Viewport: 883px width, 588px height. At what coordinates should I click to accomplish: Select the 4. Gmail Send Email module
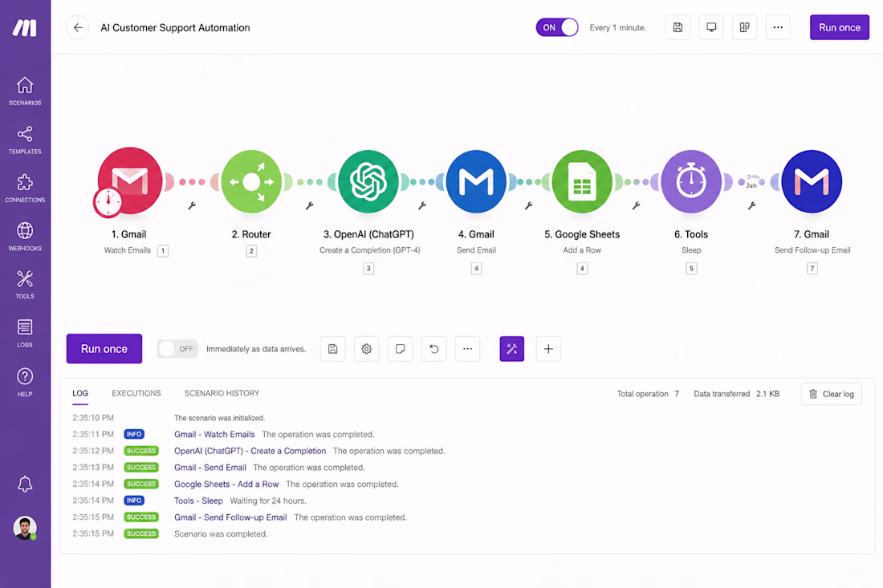click(476, 181)
